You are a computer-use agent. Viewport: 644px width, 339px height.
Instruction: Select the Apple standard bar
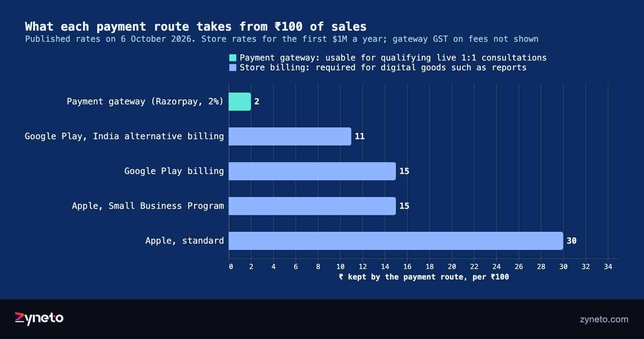396,241
